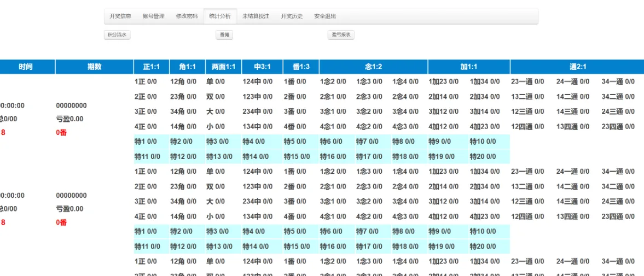Click the 番1:3 column header
The height and width of the screenshot is (276, 644).
pos(301,67)
